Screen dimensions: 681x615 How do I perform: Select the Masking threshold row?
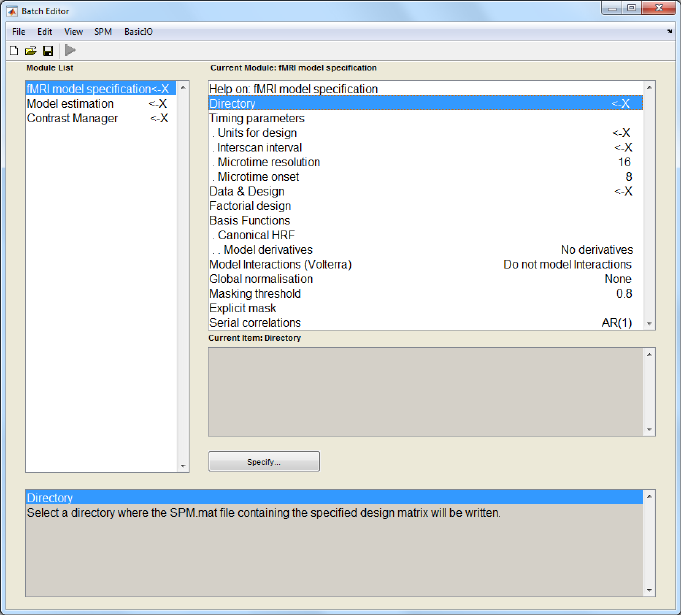[426, 294]
